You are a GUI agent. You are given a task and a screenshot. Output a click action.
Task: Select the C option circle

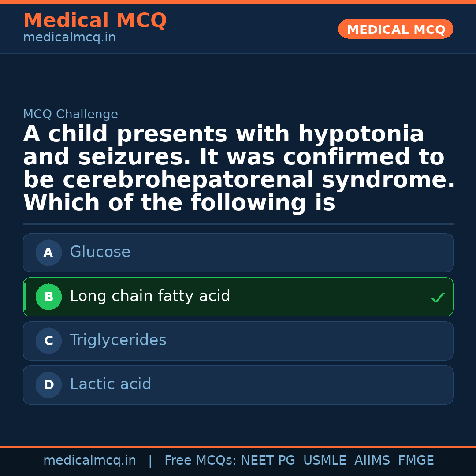point(48,341)
